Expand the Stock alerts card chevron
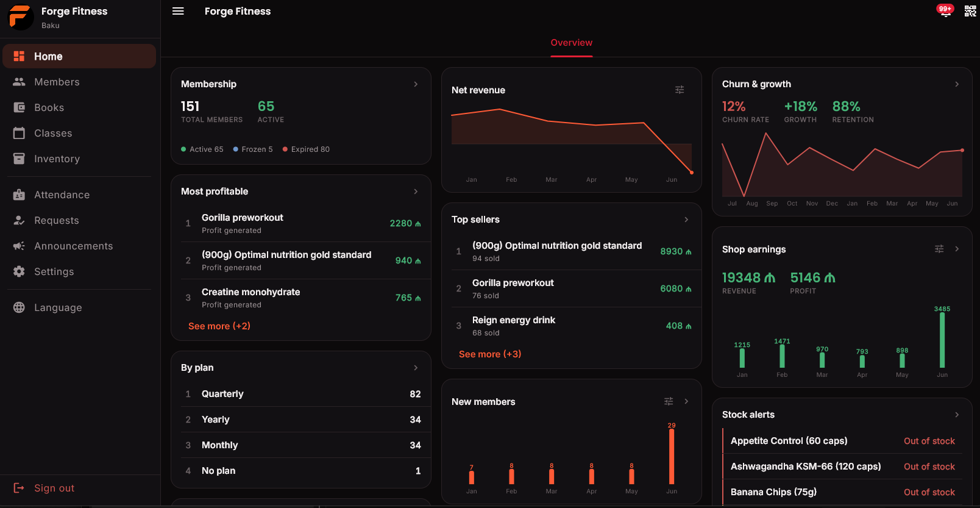 point(957,415)
